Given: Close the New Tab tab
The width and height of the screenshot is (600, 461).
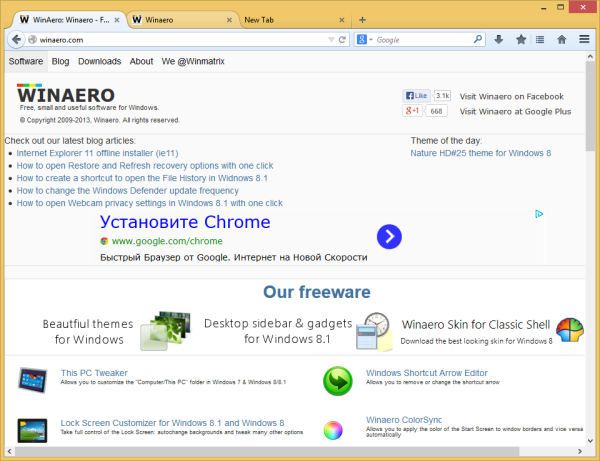Looking at the screenshot, I should pos(342,20).
